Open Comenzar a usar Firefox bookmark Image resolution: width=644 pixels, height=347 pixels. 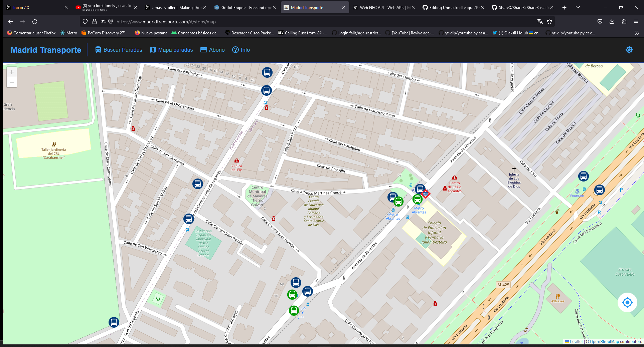coord(31,33)
